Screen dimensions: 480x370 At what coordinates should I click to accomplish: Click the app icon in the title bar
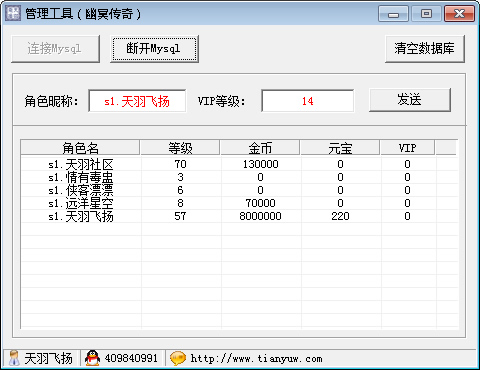13,13
